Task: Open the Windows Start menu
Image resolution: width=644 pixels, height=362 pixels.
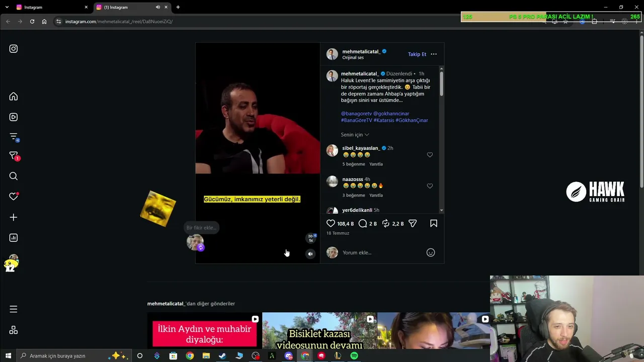Action: click(x=8, y=355)
